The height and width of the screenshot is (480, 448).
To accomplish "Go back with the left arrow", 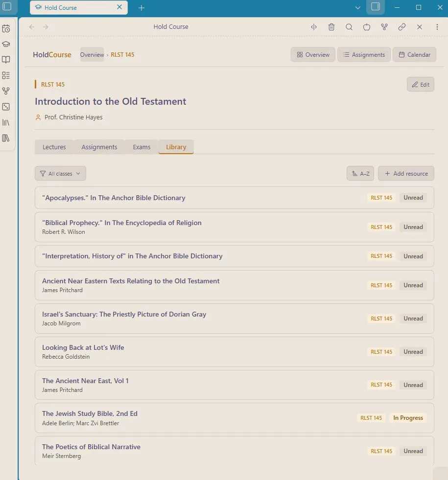I will tap(32, 27).
